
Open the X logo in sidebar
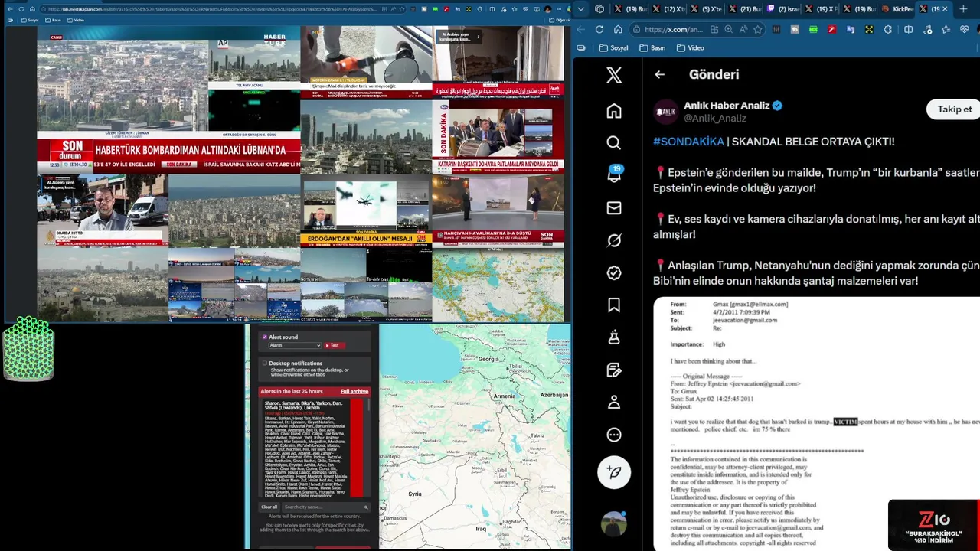pos(614,75)
